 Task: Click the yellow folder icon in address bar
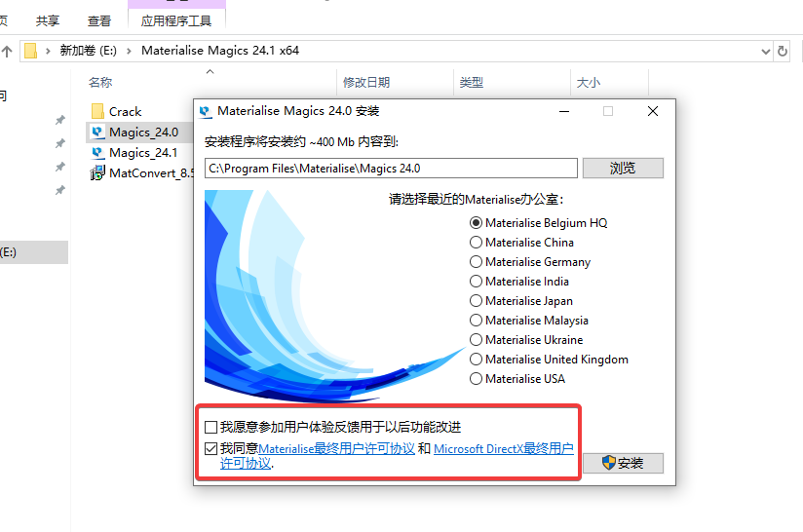tap(31, 51)
